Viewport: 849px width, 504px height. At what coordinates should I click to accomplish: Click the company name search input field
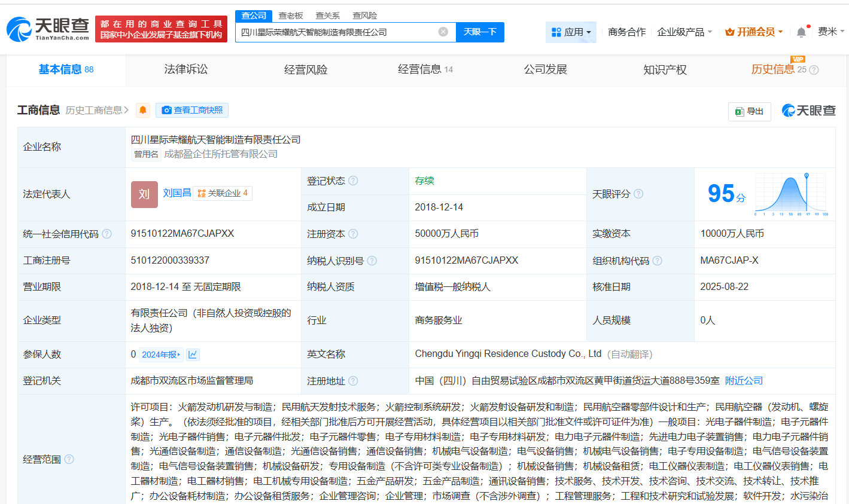tap(335, 32)
